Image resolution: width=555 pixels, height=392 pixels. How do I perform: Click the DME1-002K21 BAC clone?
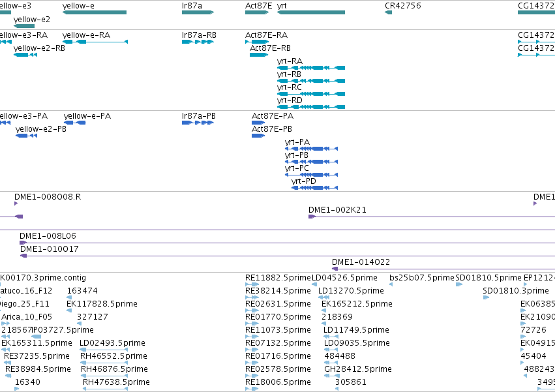(x=432, y=217)
